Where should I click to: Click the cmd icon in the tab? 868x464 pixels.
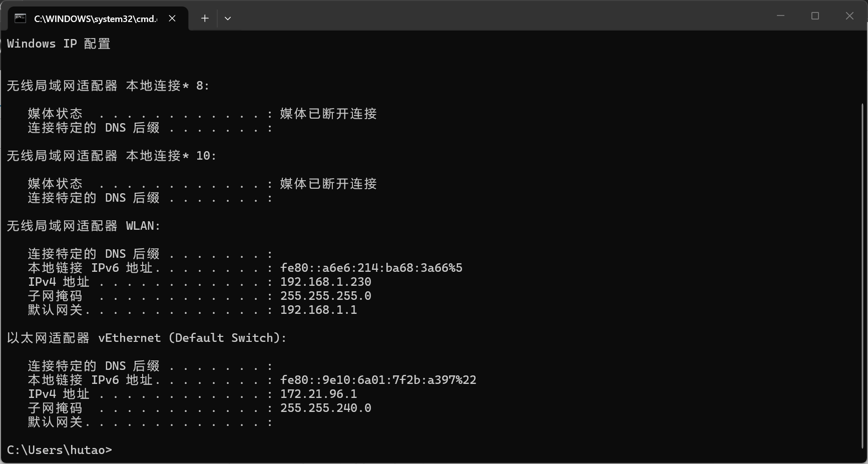tap(20, 19)
